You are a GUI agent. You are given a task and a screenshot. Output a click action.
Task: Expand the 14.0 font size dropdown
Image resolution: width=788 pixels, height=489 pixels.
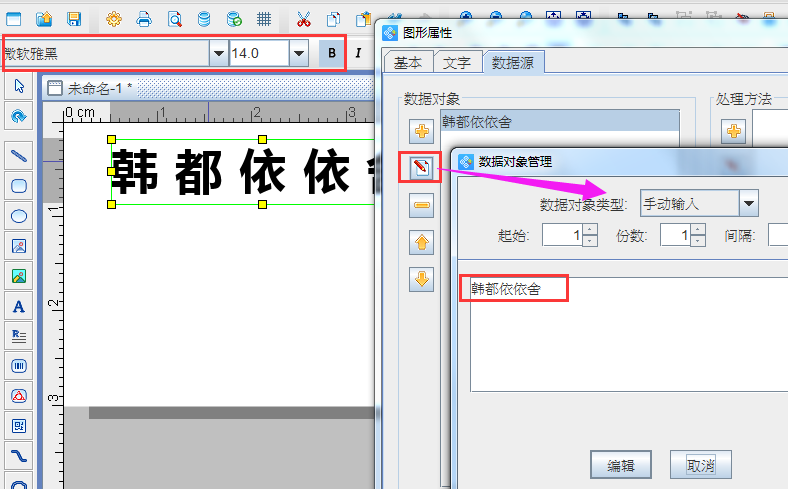coord(298,53)
